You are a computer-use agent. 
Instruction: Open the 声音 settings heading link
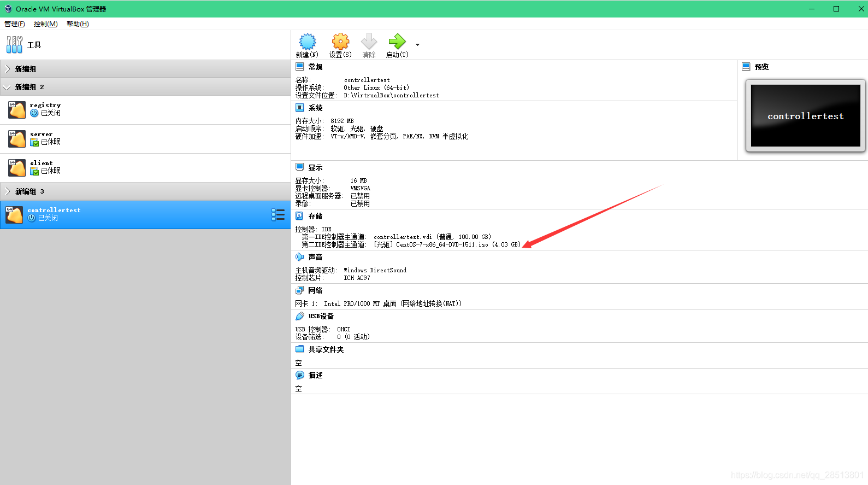tap(315, 257)
